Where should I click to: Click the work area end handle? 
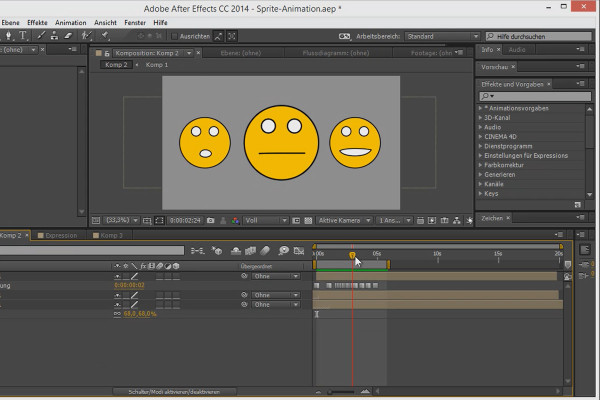[x=388, y=264]
